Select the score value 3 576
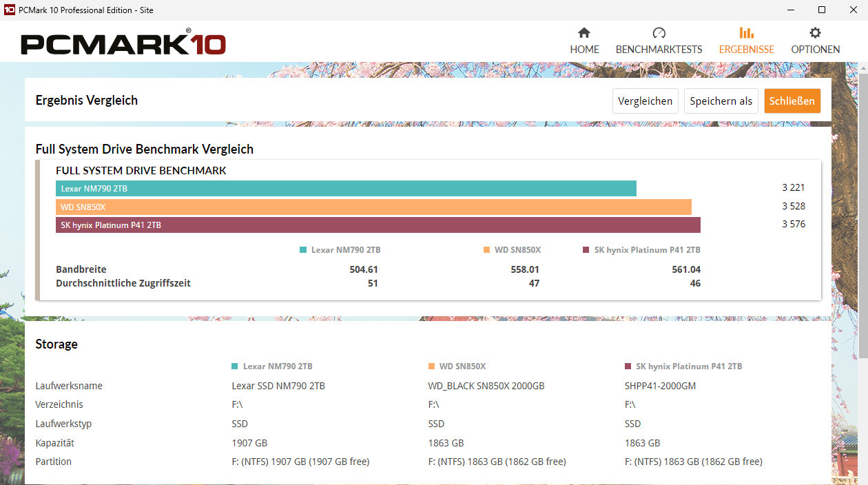This screenshot has height=485, width=868. coord(794,224)
